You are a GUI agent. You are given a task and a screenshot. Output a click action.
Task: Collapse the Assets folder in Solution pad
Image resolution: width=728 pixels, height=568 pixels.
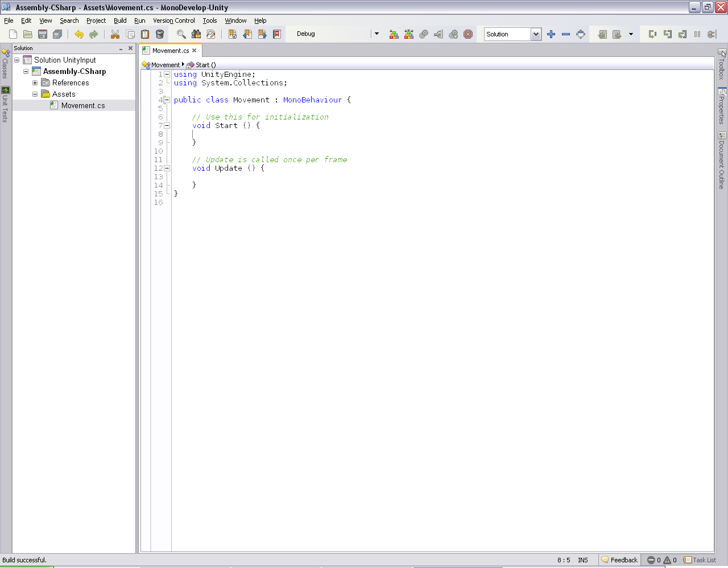[35, 94]
